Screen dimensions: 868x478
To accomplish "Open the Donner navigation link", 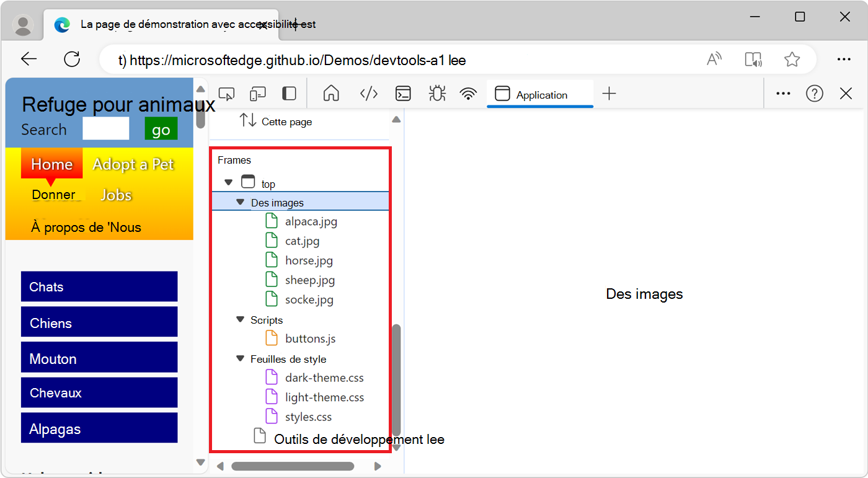I will pos(55,194).
